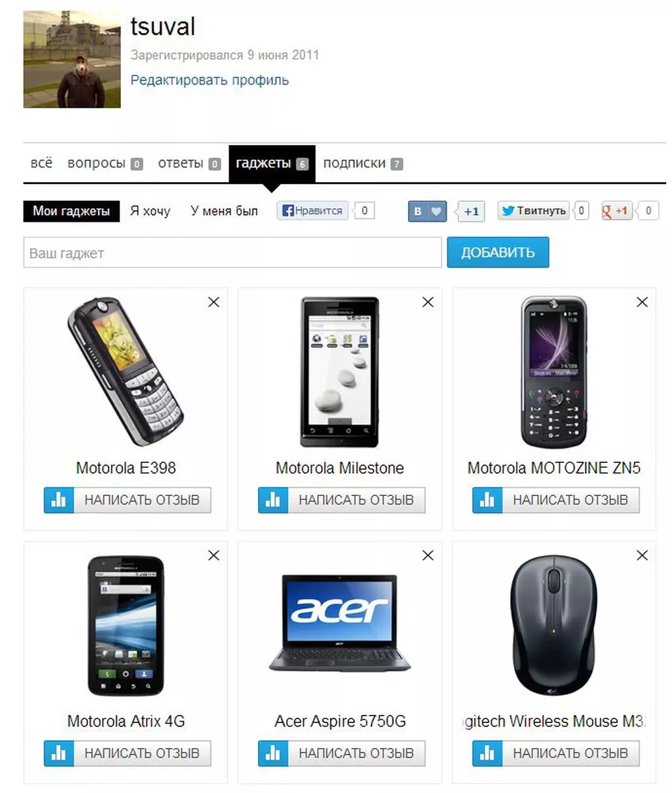Screen dimensions: 672x793
Task: Select the У меня был filter
Action: pyautogui.click(x=224, y=211)
